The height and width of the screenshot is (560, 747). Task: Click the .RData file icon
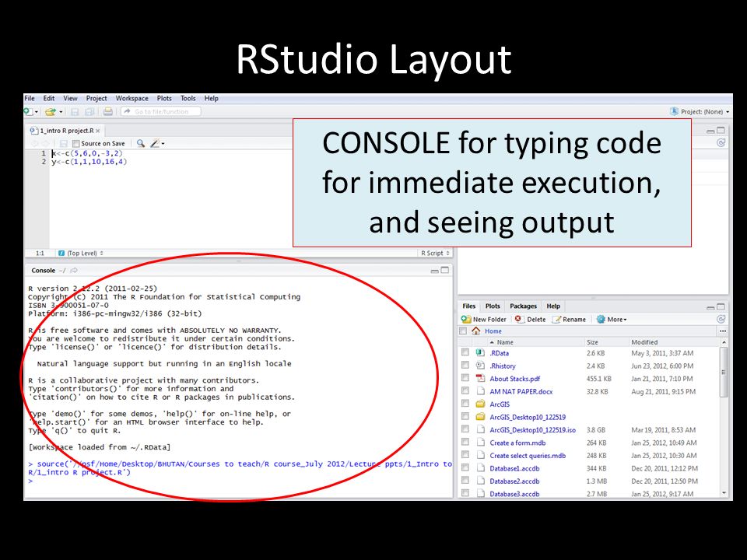click(x=480, y=353)
